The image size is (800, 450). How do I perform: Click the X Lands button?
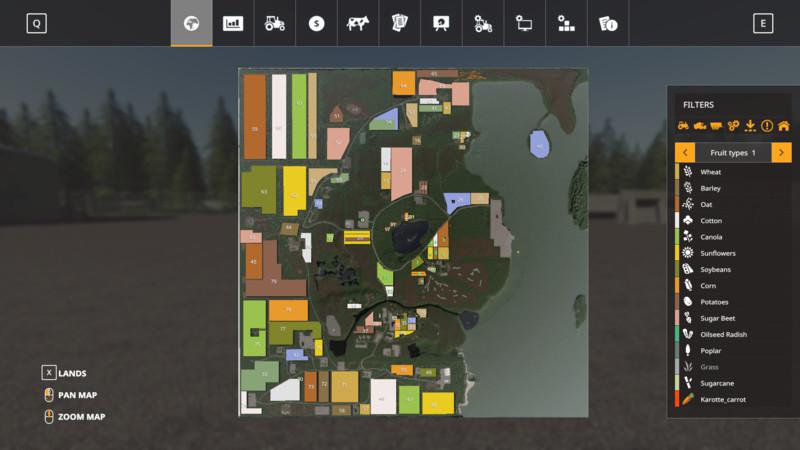(49, 373)
